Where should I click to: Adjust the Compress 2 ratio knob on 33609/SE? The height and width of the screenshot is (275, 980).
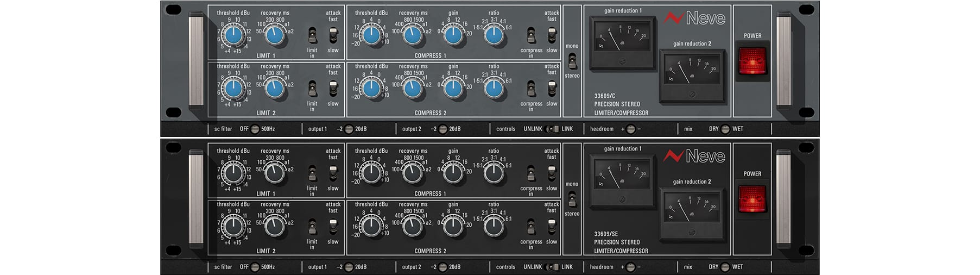494,227
